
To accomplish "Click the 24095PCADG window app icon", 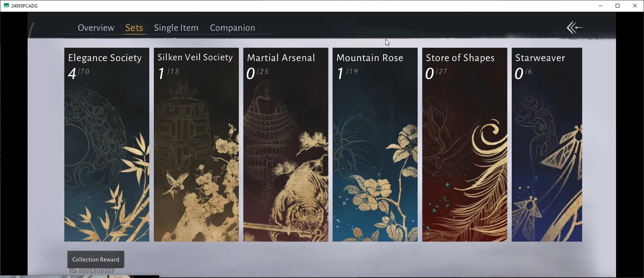I will 6,6.
